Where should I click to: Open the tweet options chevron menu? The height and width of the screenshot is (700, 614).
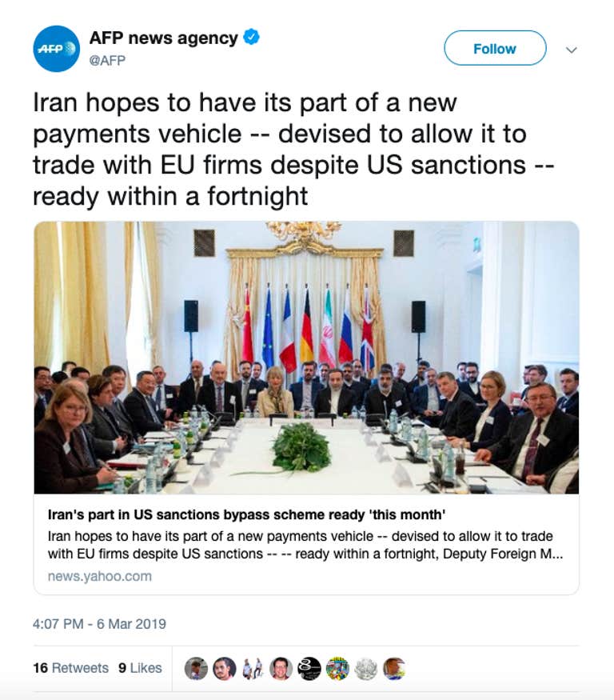point(571,50)
